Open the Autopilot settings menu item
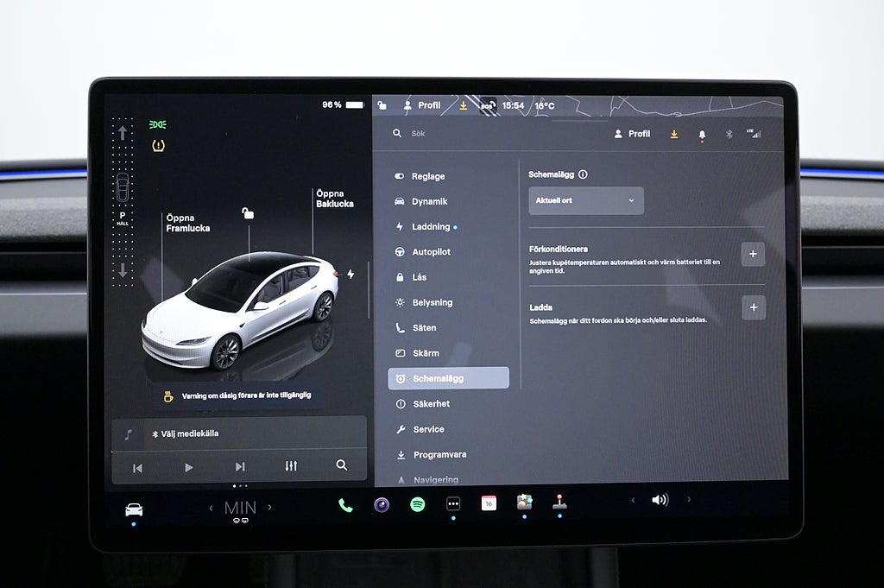 [431, 252]
